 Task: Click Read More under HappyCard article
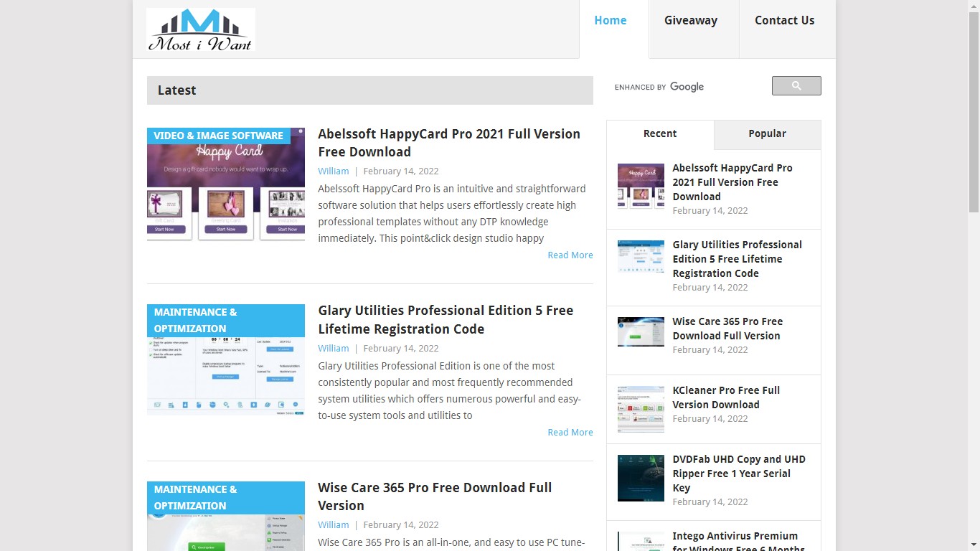pos(570,255)
